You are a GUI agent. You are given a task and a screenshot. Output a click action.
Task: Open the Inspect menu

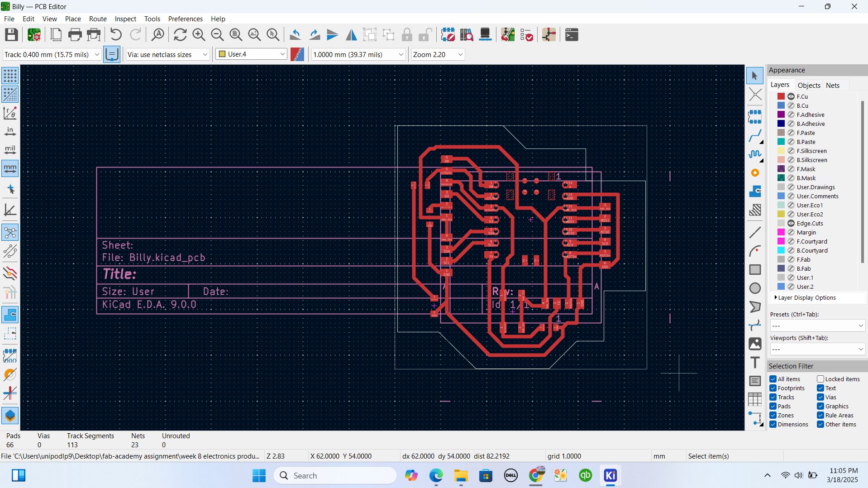tap(125, 19)
